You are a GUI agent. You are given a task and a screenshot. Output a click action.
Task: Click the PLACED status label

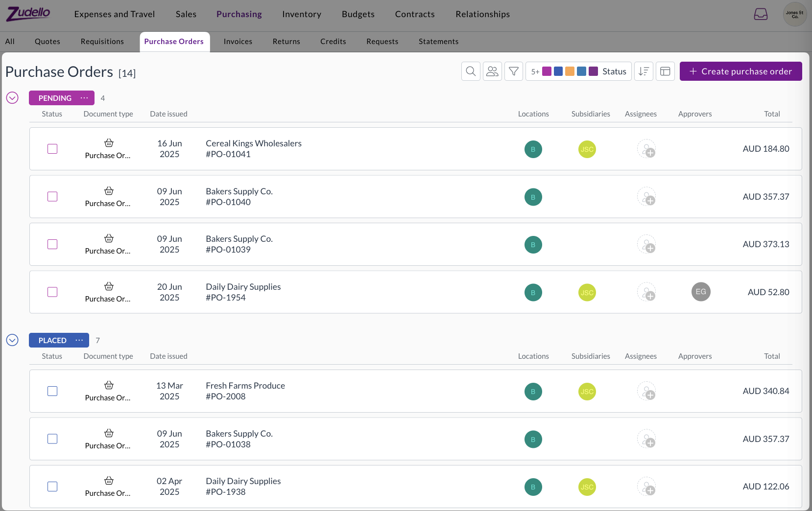pyautogui.click(x=52, y=340)
